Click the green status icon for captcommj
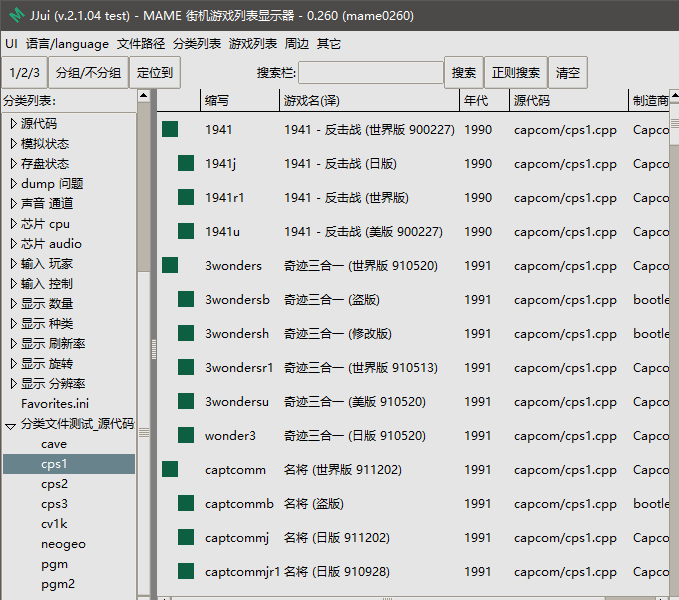 click(186, 537)
